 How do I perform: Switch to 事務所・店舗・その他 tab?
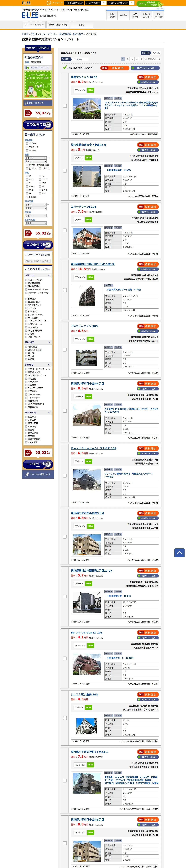[58, 25]
